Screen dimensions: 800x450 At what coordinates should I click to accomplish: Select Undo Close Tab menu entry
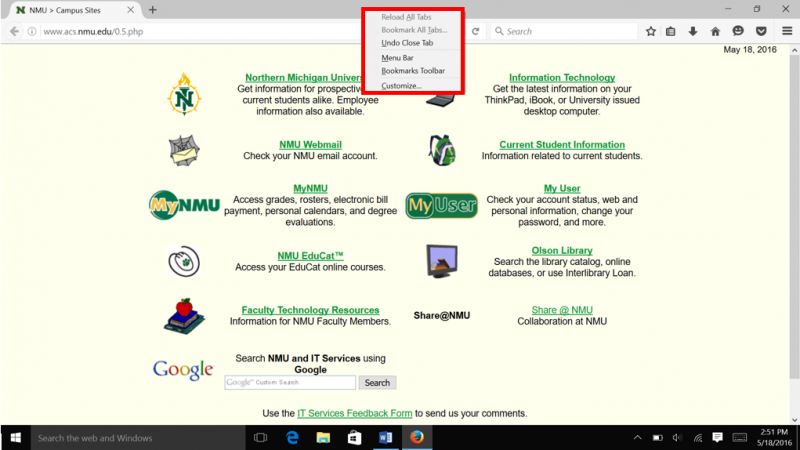[x=407, y=43]
